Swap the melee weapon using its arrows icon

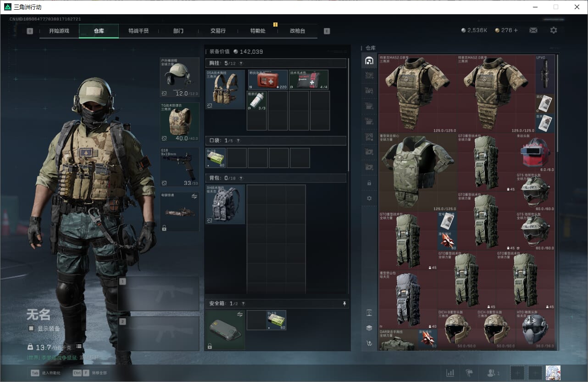point(194,196)
